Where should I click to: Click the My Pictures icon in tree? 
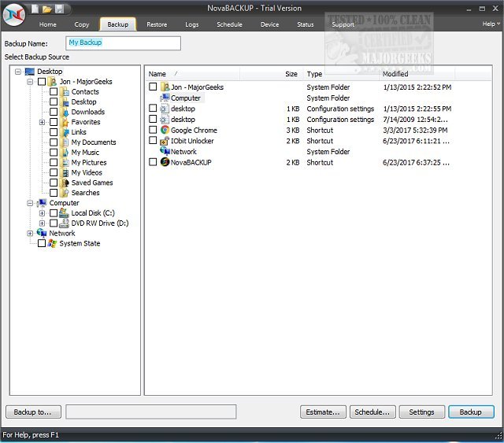coord(65,163)
